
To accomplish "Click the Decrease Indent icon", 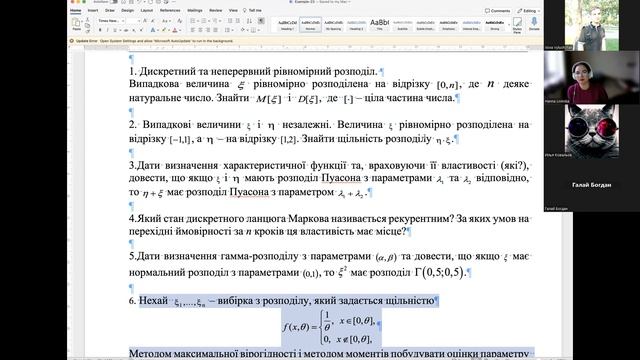I will (230, 20).
